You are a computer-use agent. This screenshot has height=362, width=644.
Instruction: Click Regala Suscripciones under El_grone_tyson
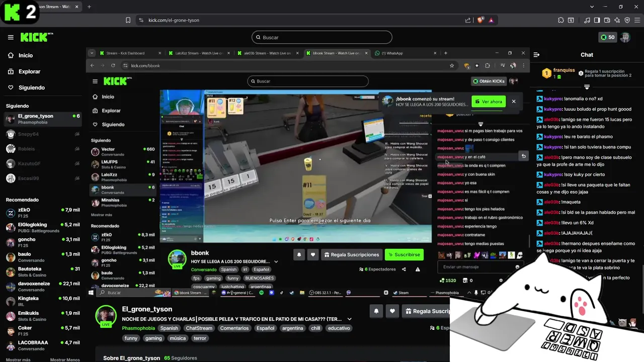(427, 311)
